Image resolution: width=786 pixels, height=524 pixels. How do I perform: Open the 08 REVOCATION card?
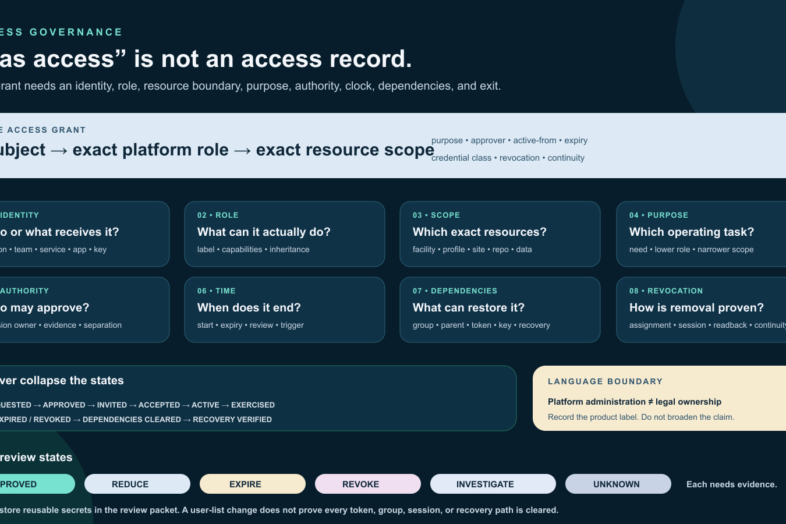[x=701, y=309]
